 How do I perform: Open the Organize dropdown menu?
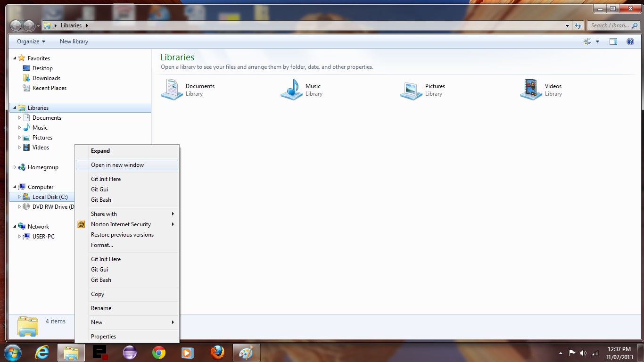pos(31,41)
